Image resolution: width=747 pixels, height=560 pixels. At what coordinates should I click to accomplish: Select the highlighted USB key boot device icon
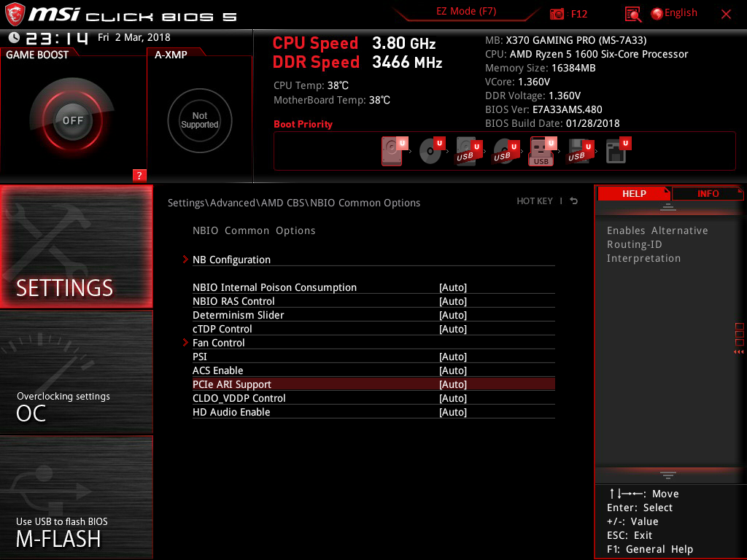(x=542, y=152)
